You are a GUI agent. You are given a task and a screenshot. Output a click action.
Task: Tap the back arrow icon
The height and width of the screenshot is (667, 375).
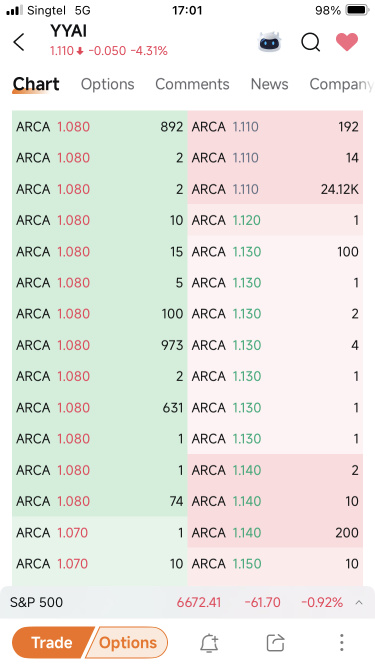pos(19,42)
